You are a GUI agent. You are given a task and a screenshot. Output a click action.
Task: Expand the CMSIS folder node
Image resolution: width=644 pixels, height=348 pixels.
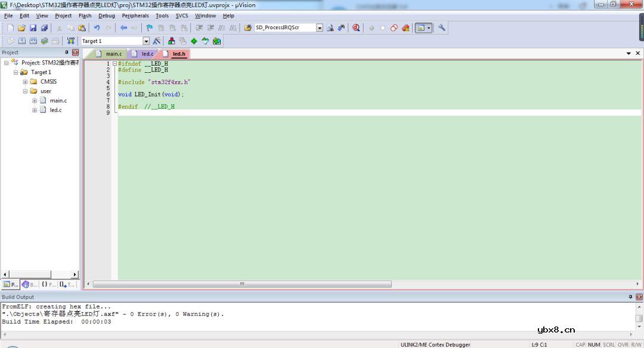(25, 82)
